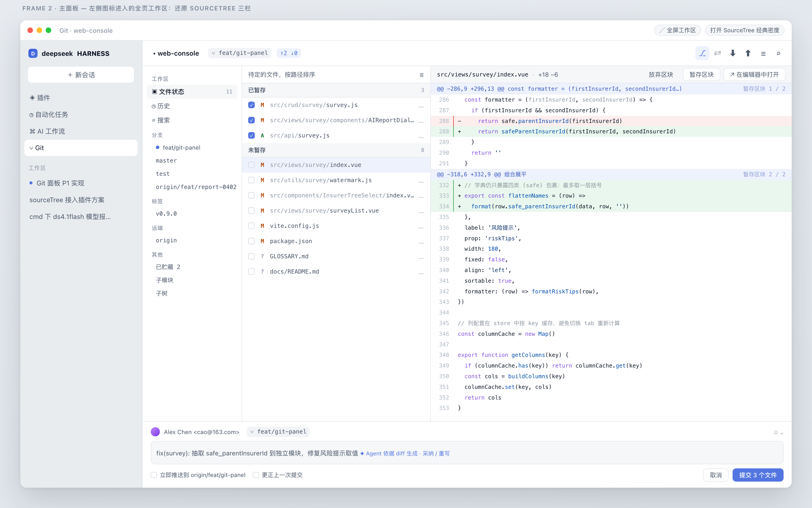
Task: Open the feat/git-panel branch selector in header
Action: pyautogui.click(x=240, y=53)
